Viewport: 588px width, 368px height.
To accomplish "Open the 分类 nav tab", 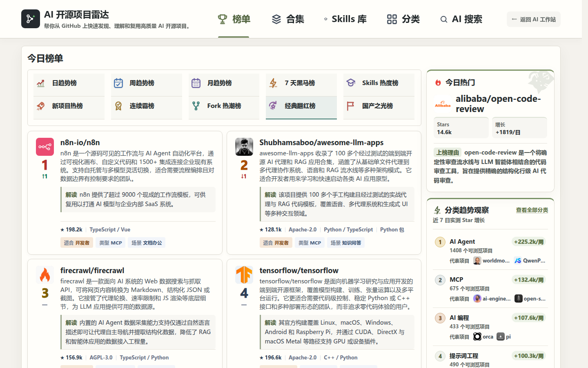I will click(x=403, y=19).
